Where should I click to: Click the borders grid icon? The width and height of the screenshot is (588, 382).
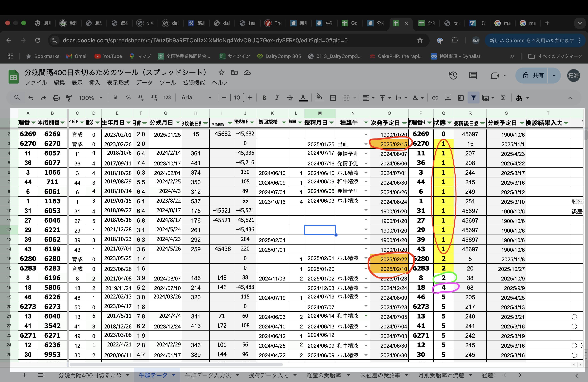pyautogui.click(x=333, y=98)
